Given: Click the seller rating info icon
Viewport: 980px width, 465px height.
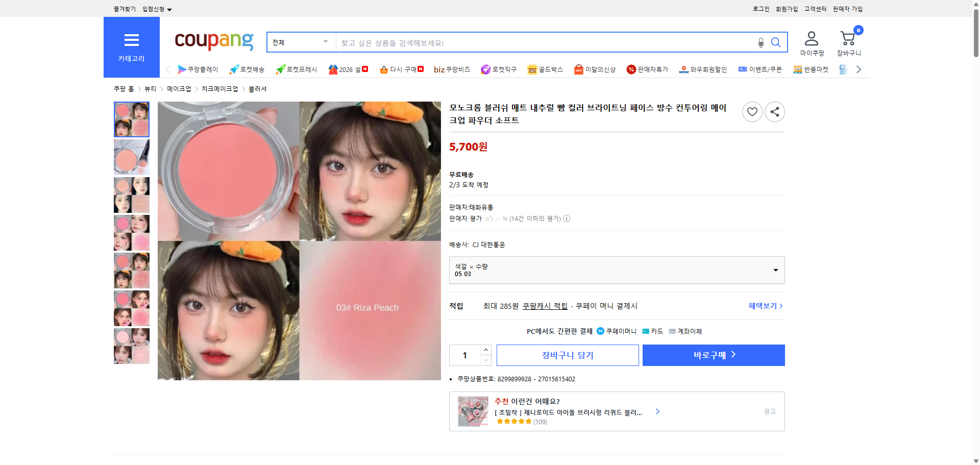Looking at the screenshot, I should click(x=567, y=218).
